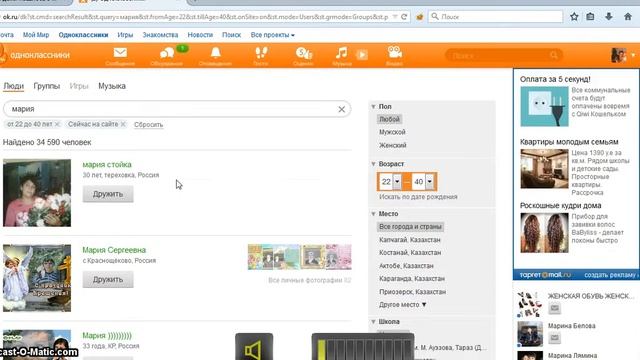Filter by Актобе, Казахстан
This screenshot has height=360, width=640.
coord(406,266)
